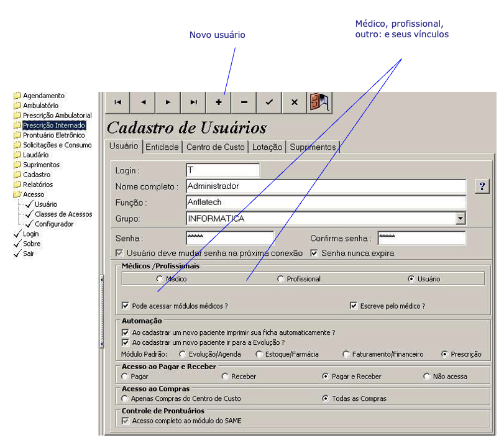Viewport: 504px width, 443px height.
Task: Open Prescrição Ambulatorial folder
Action: pyautogui.click(x=53, y=116)
